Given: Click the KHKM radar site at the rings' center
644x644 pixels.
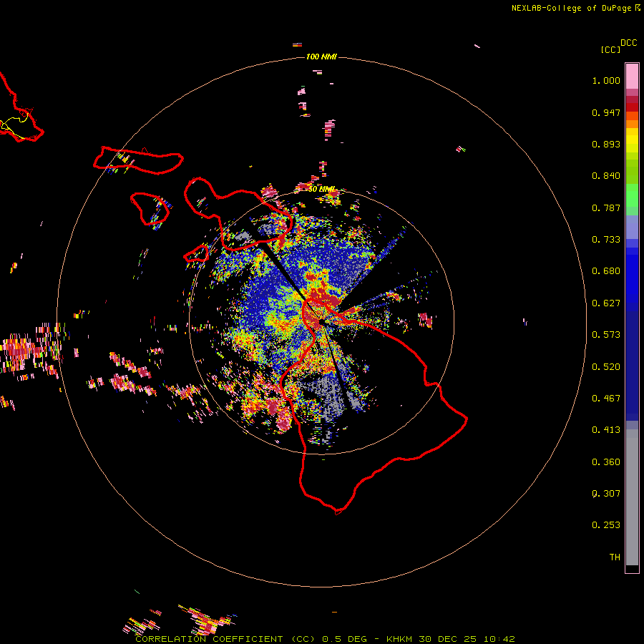Looking at the screenshot, I should pos(321,323).
